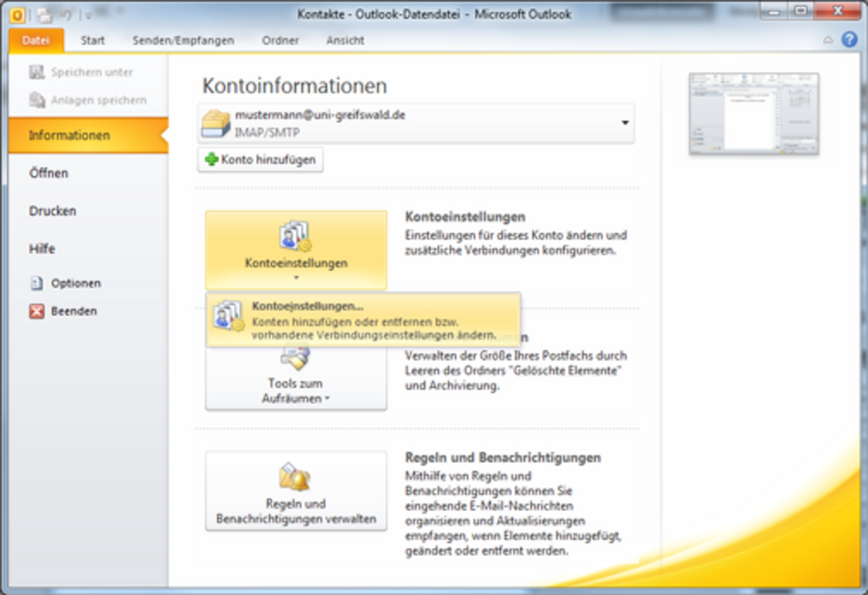Click the Optionen icon in sidebar
This screenshot has height=595, width=868.
click(37, 284)
